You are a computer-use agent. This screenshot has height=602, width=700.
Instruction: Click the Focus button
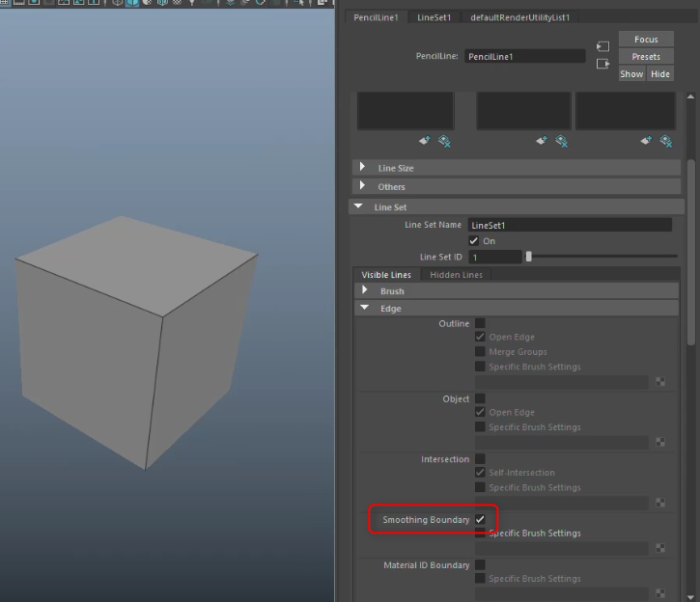click(646, 40)
